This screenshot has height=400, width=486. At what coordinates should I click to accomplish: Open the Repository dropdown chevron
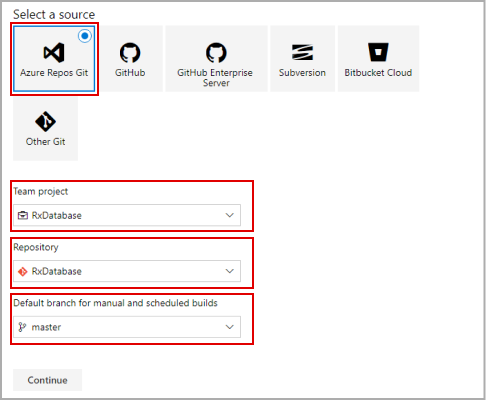pos(230,271)
